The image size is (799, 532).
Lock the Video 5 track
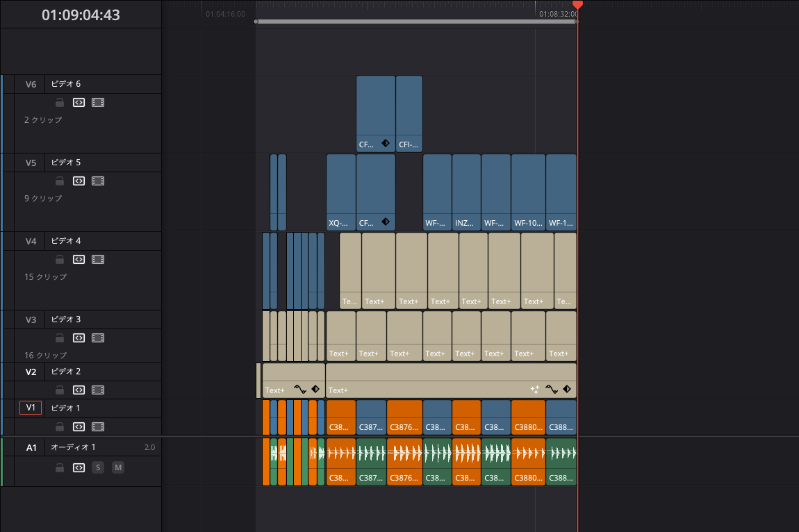(x=60, y=181)
